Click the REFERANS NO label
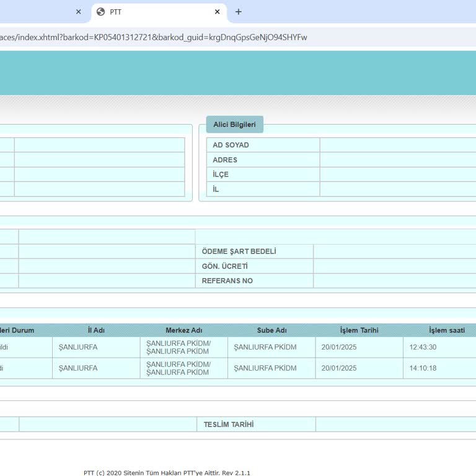Screen dimensions: 476x476 coord(227,281)
